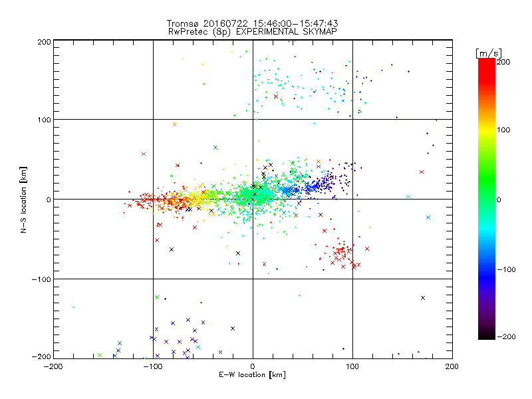Image resolution: width=532 pixels, height=399 pixels.
Task: Click the 'RwPretec (8p) EXPERIMENTAL SKYMAP' subtitle
Action: tap(253, 32)
